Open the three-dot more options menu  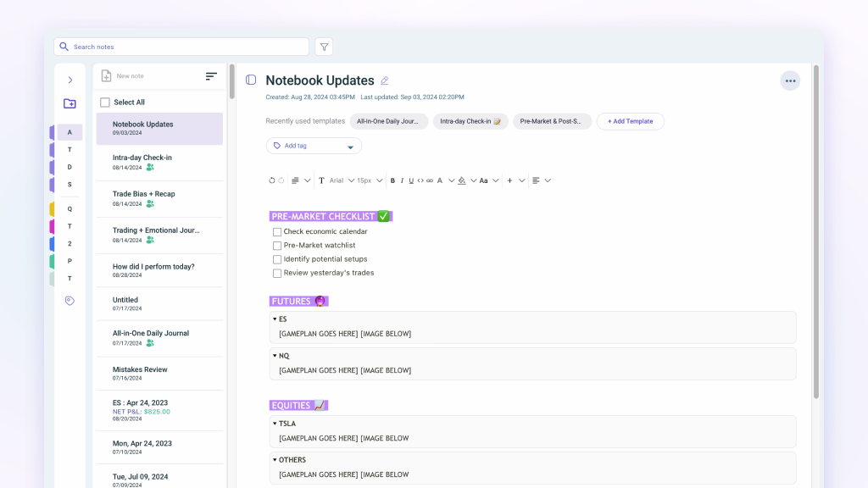coord(790,81)
